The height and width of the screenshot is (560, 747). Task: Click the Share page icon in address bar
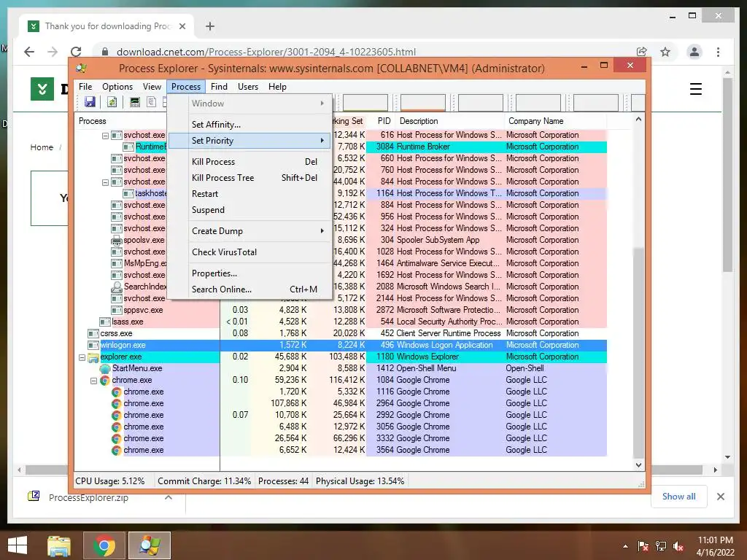pyautogui.click(x=642, y=52)
